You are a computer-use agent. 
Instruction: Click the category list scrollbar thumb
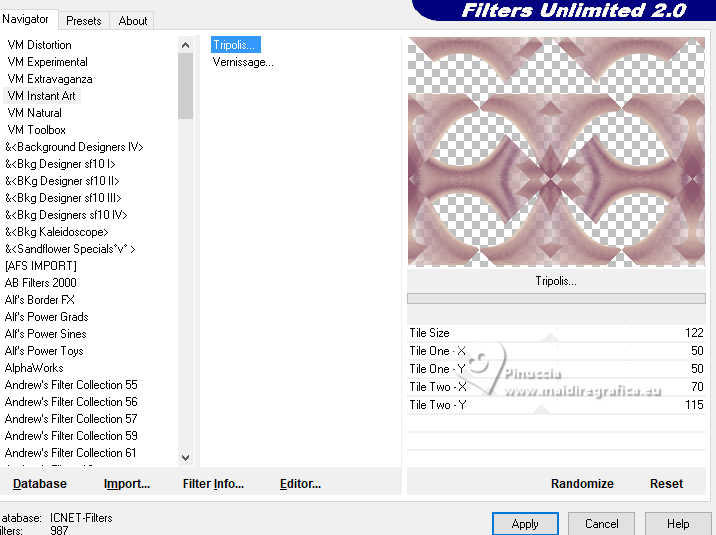click(185, 86)
